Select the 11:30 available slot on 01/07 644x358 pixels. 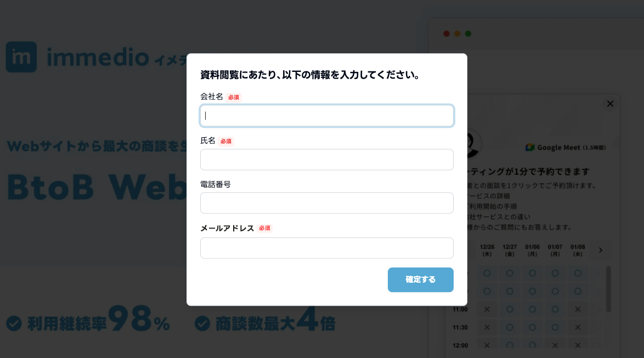tap(555, 327)
